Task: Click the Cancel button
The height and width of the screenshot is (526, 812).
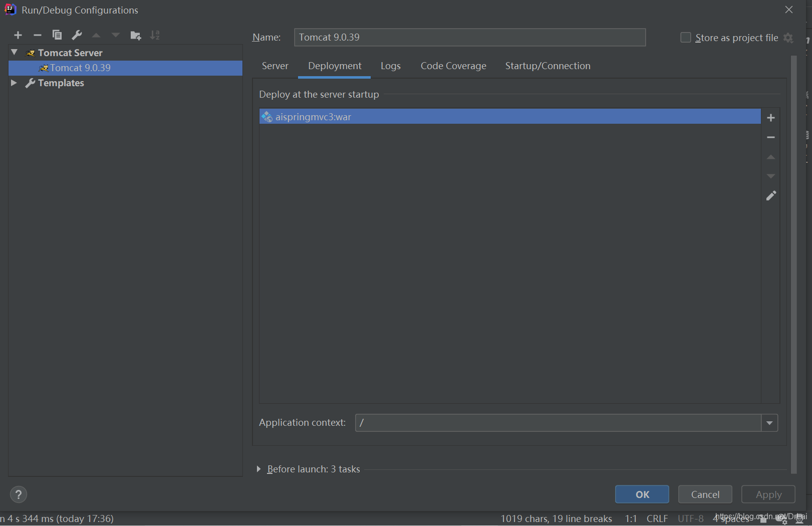Action: tap(705, 494)
